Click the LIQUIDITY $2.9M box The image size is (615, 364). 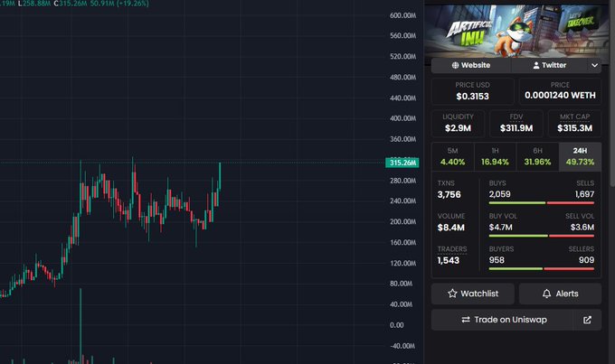[458, 124]
